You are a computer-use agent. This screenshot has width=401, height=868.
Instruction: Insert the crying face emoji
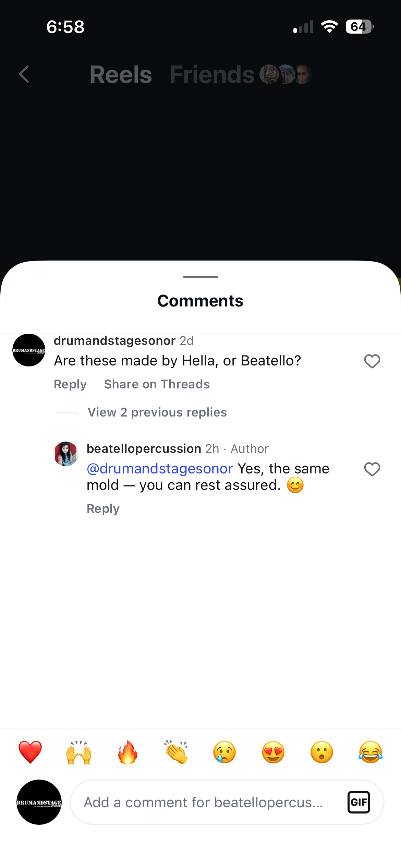pos(224,752)
